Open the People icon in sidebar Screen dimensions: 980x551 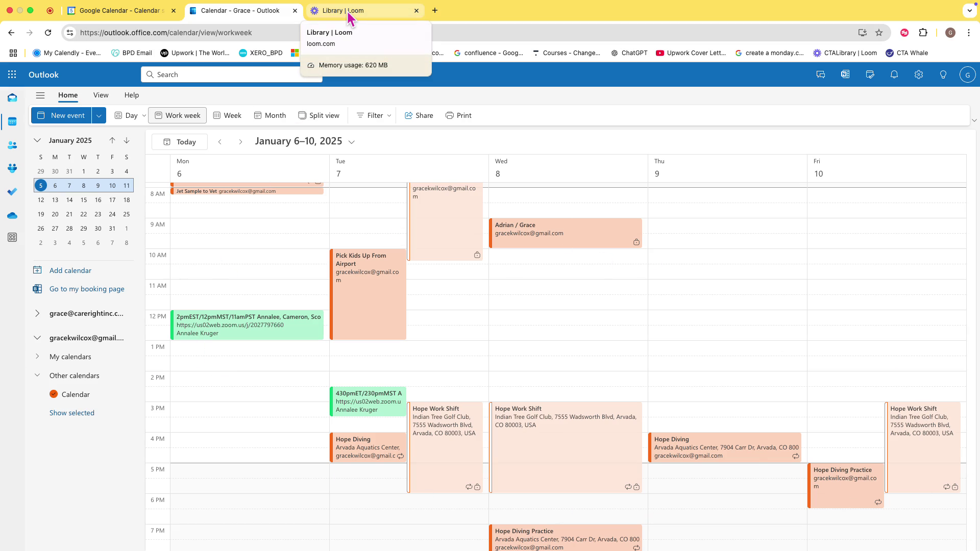[12, 145]
